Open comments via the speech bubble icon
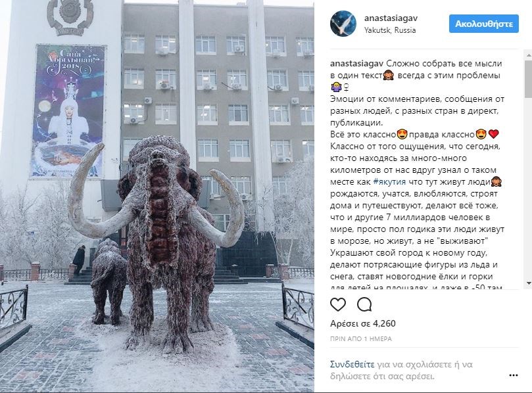 tap(364, 304)
